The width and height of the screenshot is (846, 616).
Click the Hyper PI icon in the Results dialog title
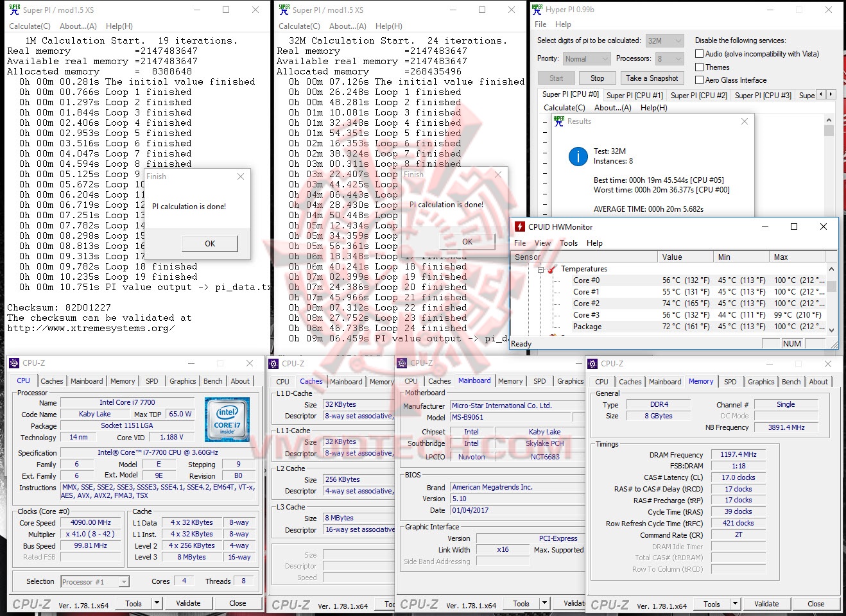[558, 121]
